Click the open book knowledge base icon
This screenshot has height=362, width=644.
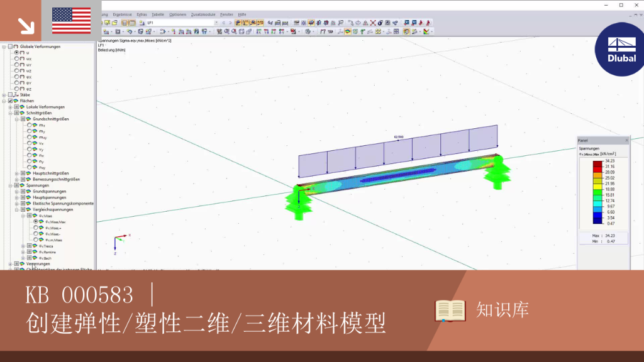[x=450, y=310]
